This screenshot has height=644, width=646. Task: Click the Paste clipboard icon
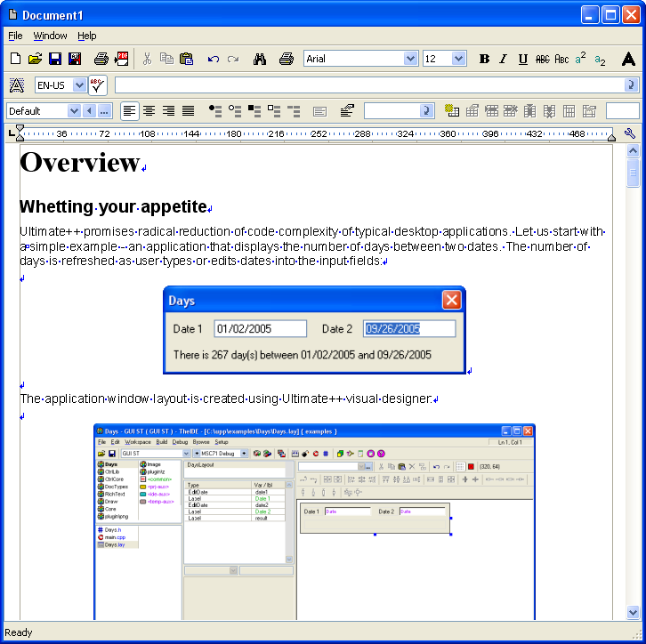click(x=186, y=59)
